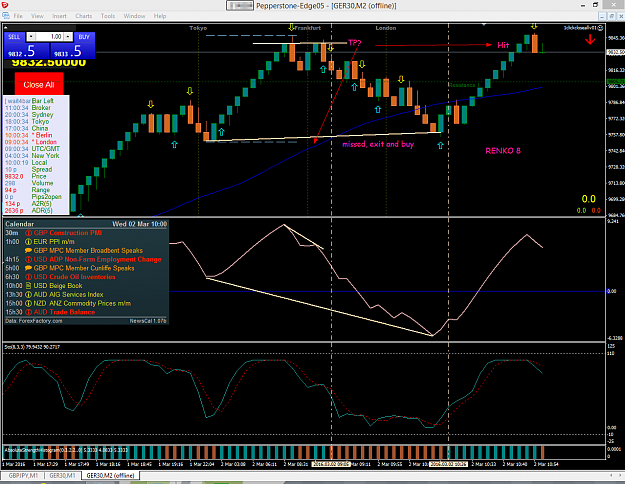Open the Help menu
Screen dimensions: 625x484
tap(160, 16)
